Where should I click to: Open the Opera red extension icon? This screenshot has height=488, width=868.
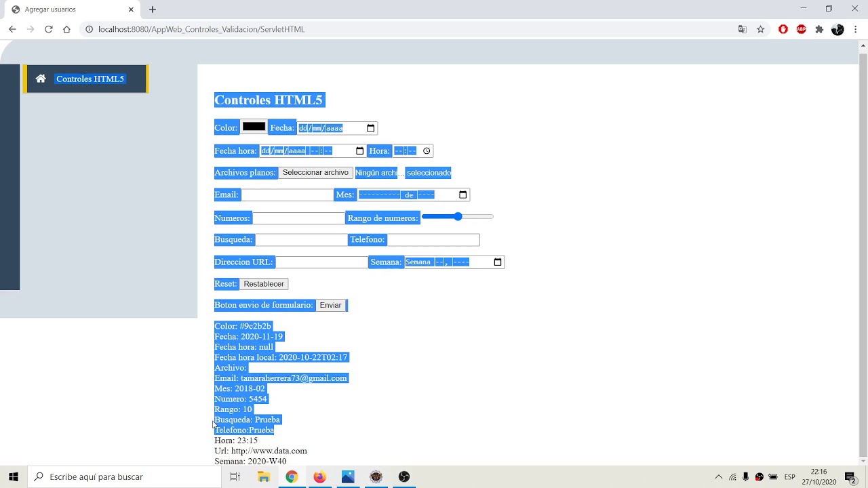click(783, 29)
